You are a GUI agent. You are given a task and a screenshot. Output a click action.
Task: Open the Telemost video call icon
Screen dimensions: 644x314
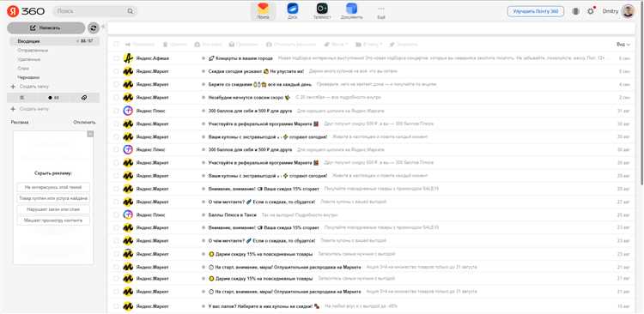pos(322,9)
